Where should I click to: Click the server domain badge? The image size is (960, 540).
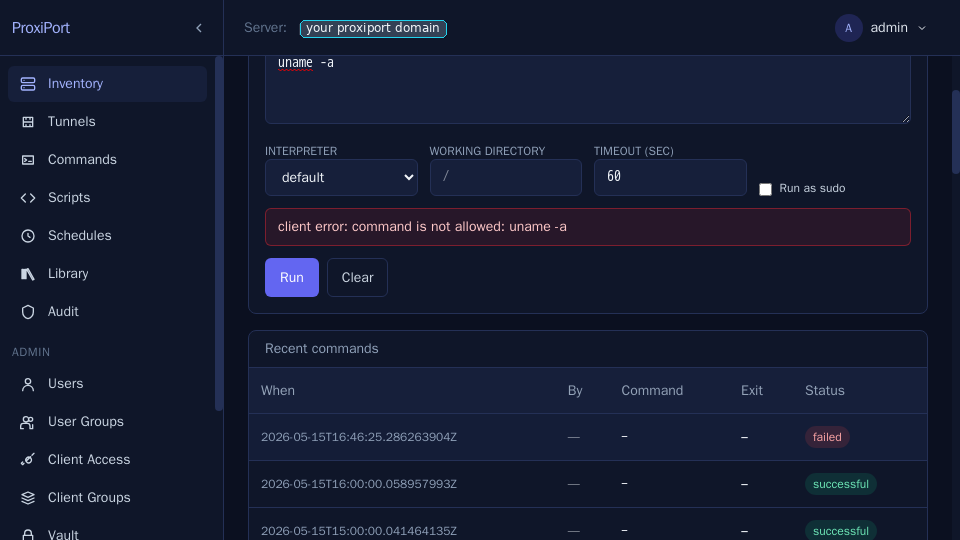(373, 28)
